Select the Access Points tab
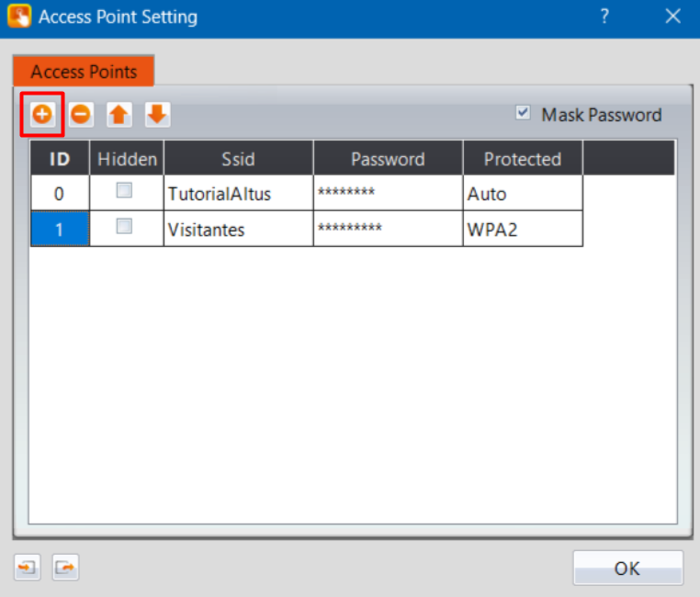This screenshot has height=597, width=700. coord(84,72)
